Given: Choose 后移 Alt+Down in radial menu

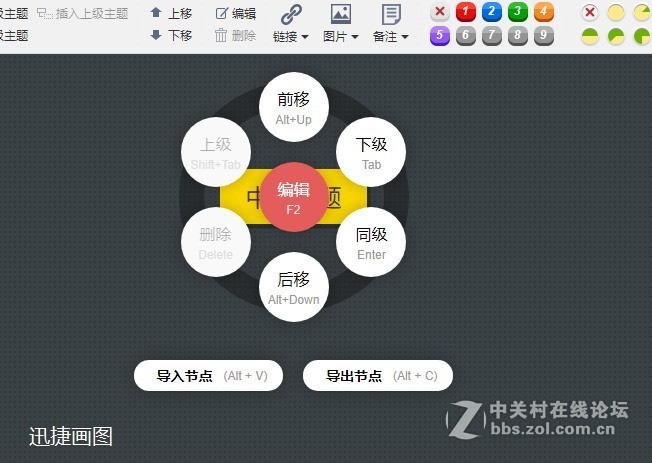Looking at the screenshot, I should click(294, 287).
